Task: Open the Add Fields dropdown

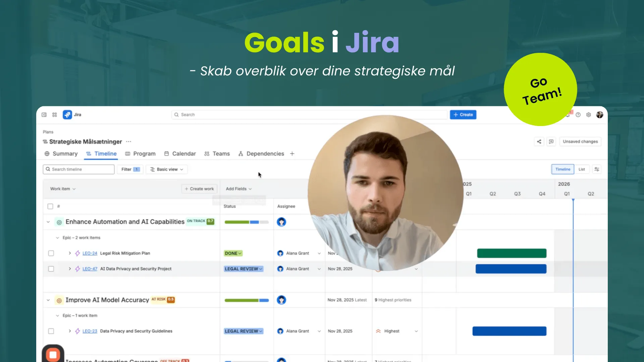Action: point(238,189)
